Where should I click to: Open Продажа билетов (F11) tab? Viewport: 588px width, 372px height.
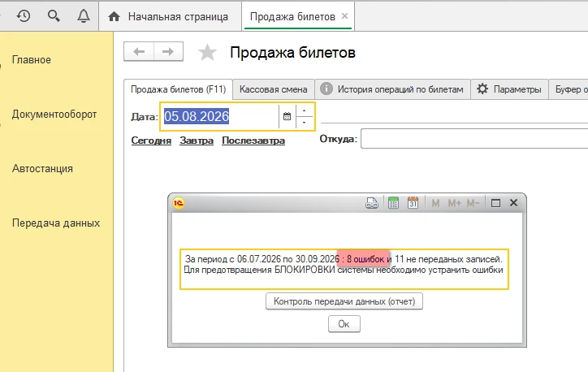click(x=178, y=89)
